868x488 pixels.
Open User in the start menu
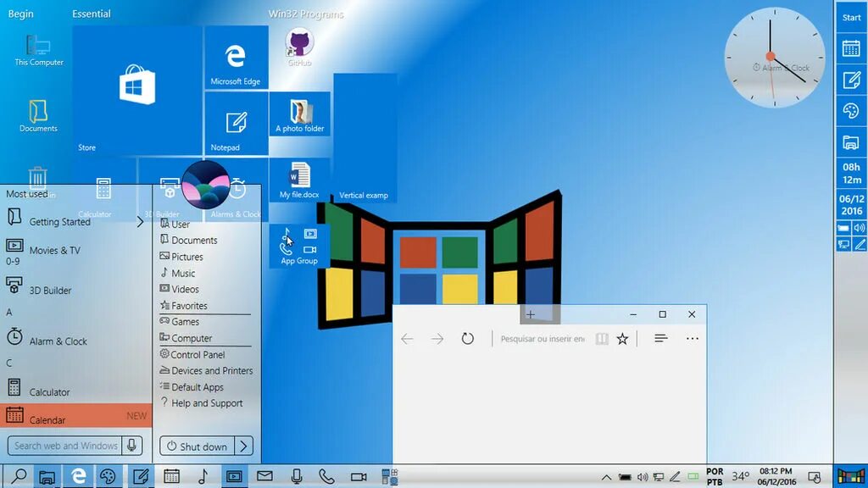tap(175, 224)
